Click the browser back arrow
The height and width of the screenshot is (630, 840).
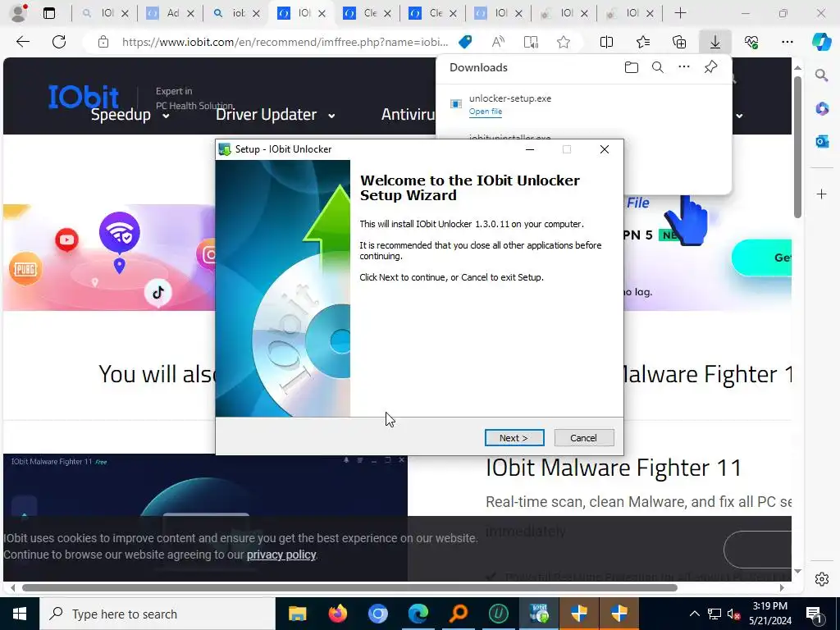click(x=22, y=42)
